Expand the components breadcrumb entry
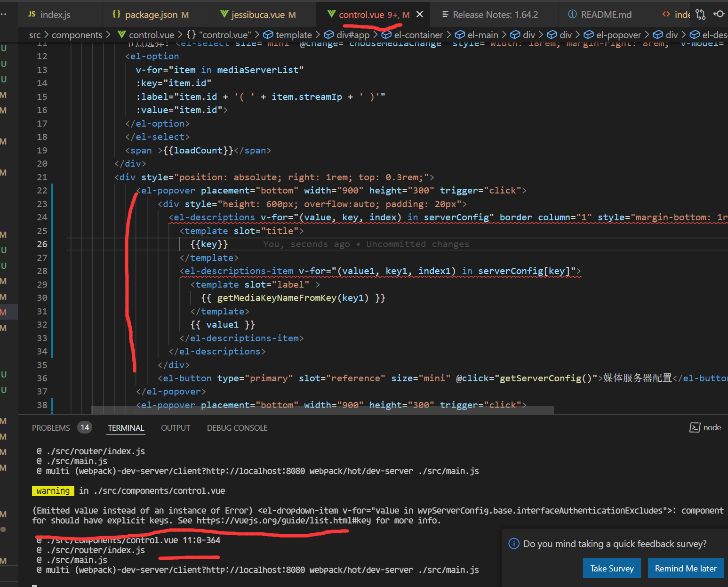Image resolution: width=728 pixels, height=587 pixels. [77, 34]
